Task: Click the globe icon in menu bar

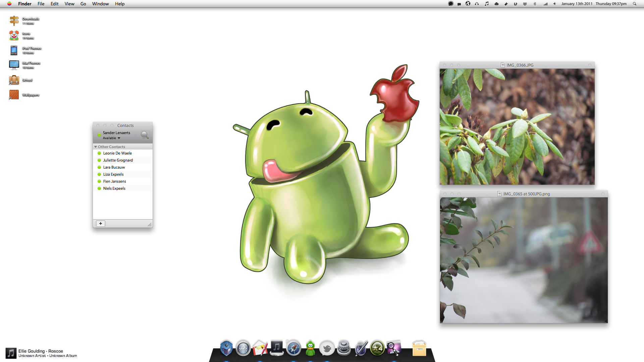Action: pos(468,4)
